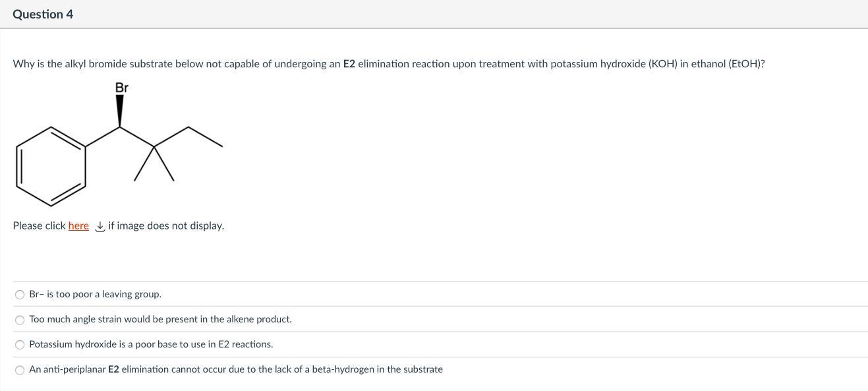Click the two methyl lines on the quaternary carbon

[154, 165]
